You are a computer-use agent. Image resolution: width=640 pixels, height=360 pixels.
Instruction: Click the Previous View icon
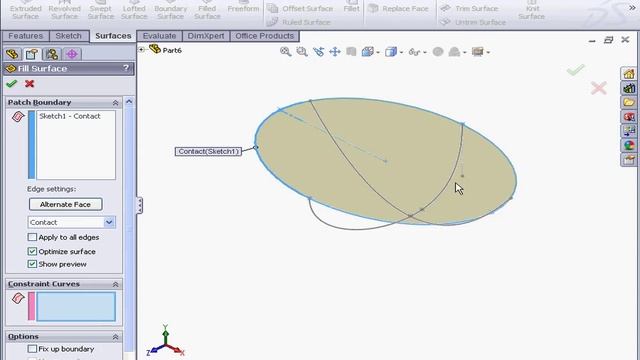pyautogui.click(x=318, y=52)
